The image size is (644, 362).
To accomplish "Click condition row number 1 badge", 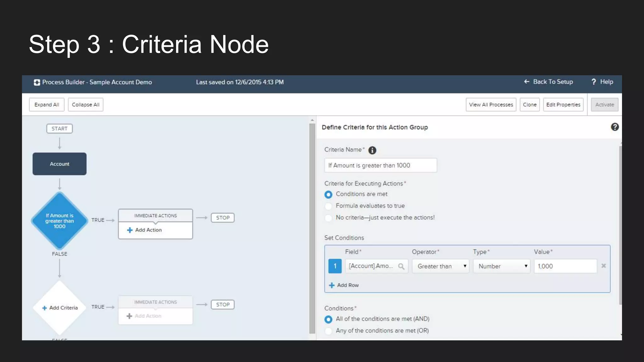I will click(335, 266).
